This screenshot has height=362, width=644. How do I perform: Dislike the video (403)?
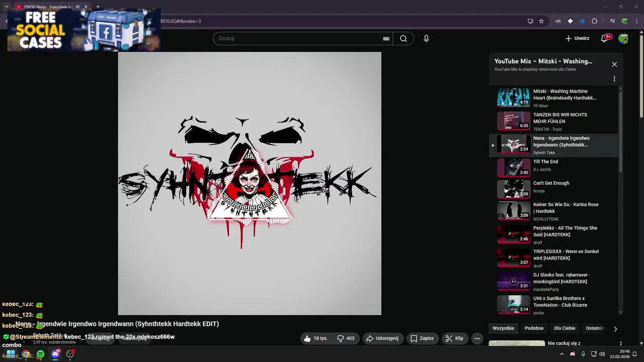click(x=346, y=338)
